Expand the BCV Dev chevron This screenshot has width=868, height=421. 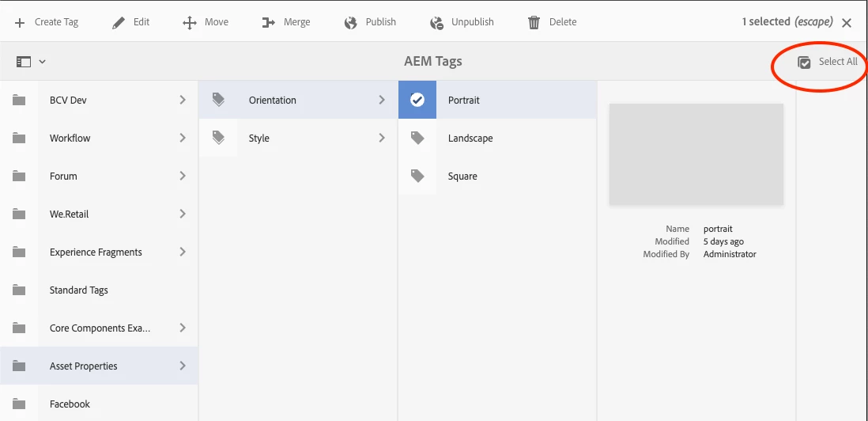pyautogui.click(x=183, y=101)
